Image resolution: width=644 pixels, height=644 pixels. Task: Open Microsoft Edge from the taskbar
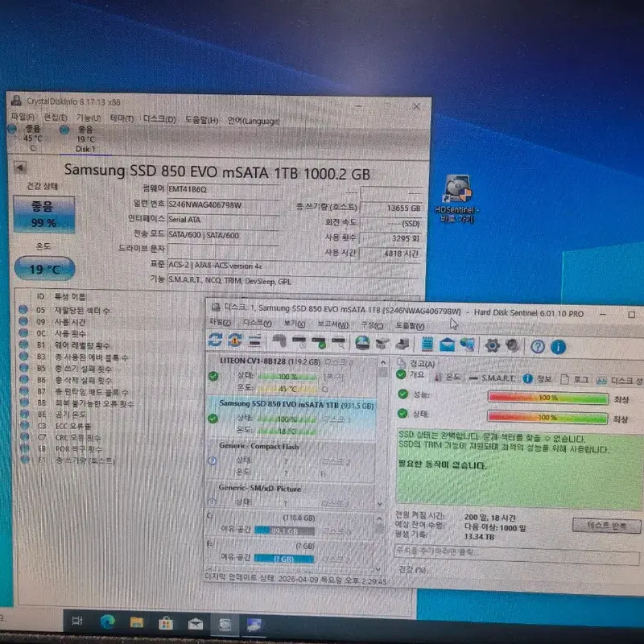[107, 621]
